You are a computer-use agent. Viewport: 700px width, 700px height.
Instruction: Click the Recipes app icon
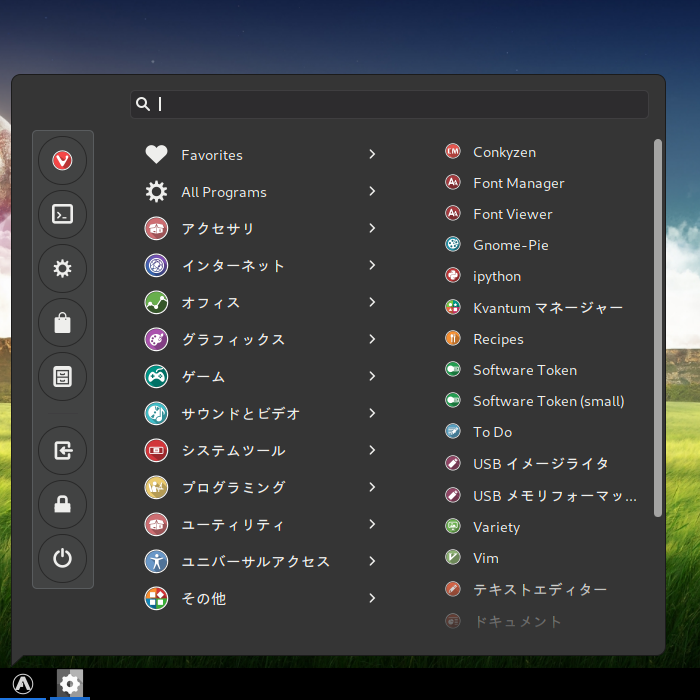[453, 338]
